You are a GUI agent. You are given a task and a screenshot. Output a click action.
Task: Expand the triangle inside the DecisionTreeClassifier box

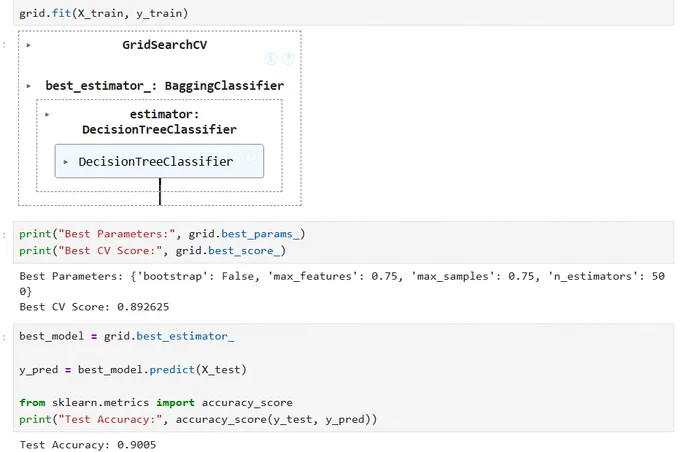pos(66,162)
